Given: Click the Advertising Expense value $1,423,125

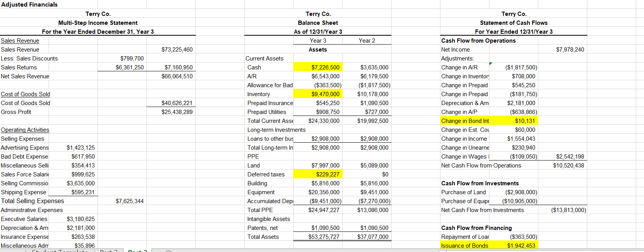Looking at the screenshot, I should [81, 148].
